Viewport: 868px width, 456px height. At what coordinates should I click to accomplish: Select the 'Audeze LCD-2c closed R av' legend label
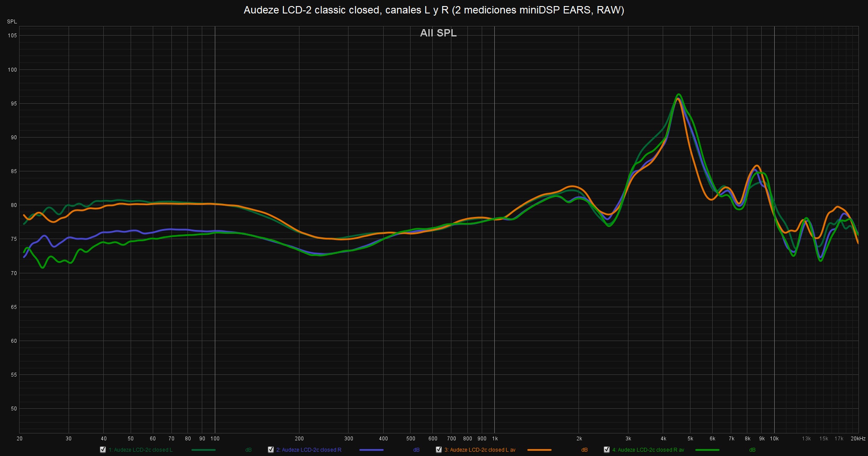point(648,450)
